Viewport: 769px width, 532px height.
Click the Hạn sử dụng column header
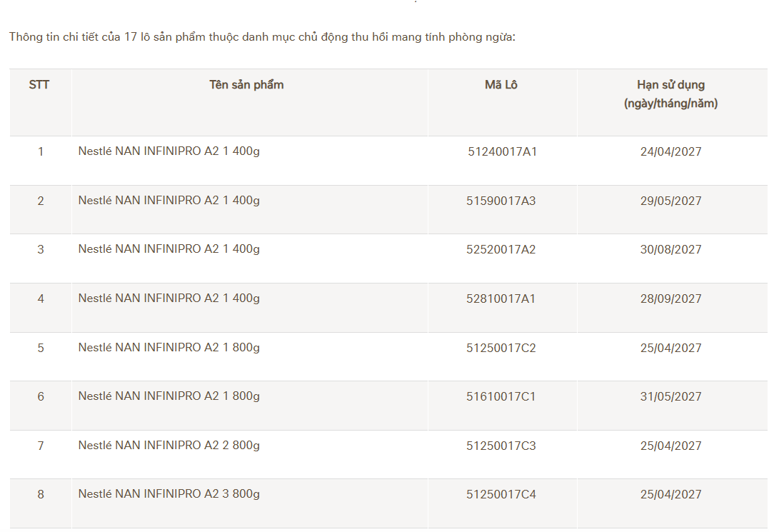[x=670, y=94]
